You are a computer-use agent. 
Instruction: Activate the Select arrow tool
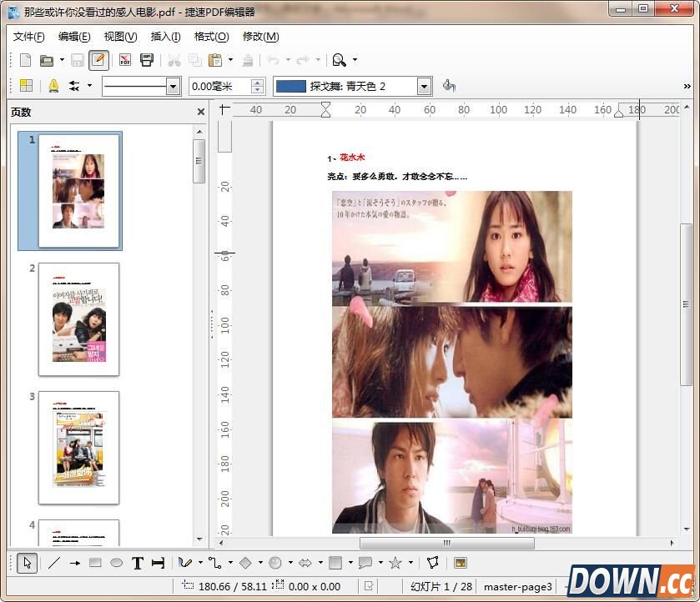(27, 563)
